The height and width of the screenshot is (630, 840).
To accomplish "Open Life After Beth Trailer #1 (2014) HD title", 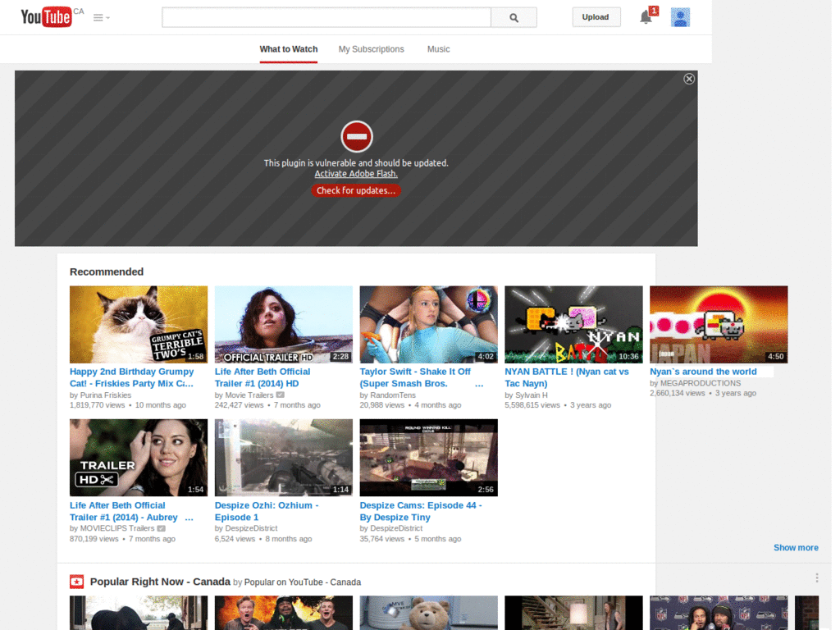I will [x=262, y=377].
